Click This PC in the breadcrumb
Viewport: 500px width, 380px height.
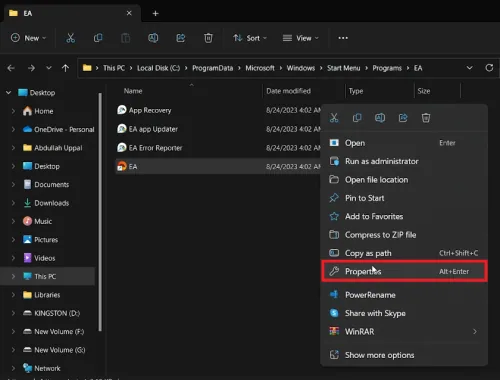114,68
